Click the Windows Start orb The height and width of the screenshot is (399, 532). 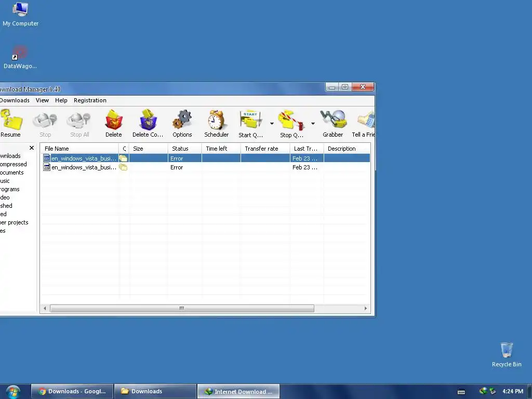(13, 392)
